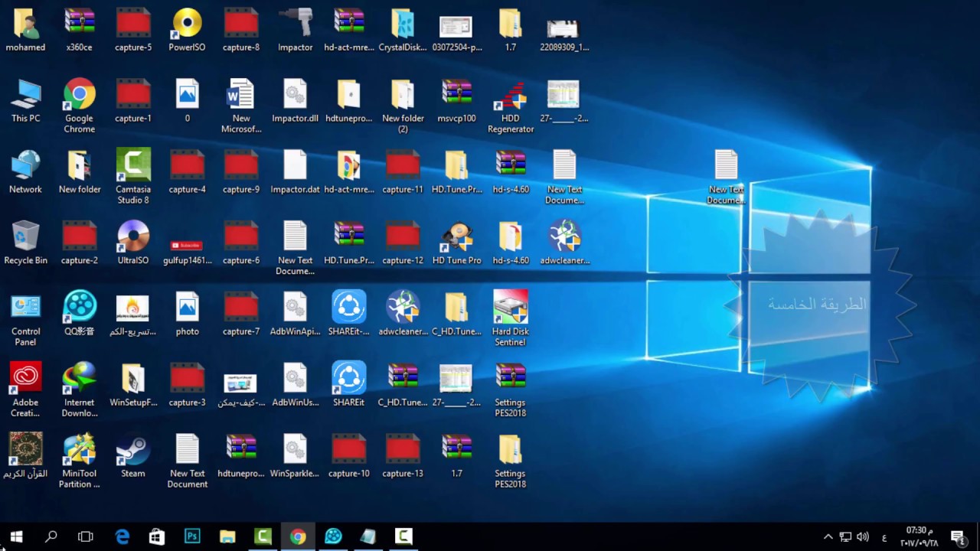Select the Settings PES2018 folder icon

[x=511, y=460]
